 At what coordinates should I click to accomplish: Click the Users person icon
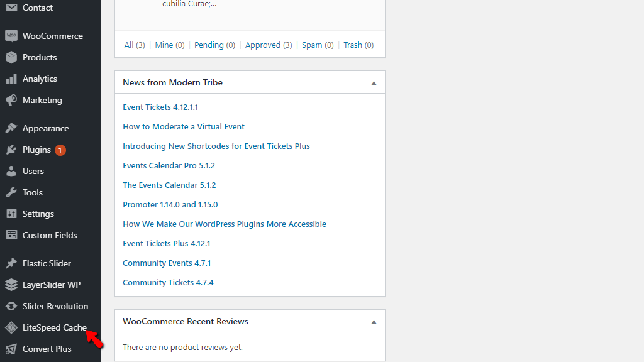coord(11,171)
